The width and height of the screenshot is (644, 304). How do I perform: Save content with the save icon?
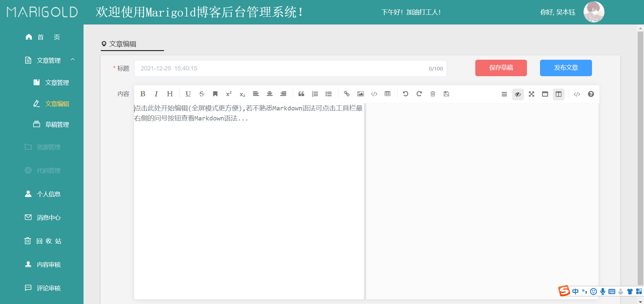446,94
